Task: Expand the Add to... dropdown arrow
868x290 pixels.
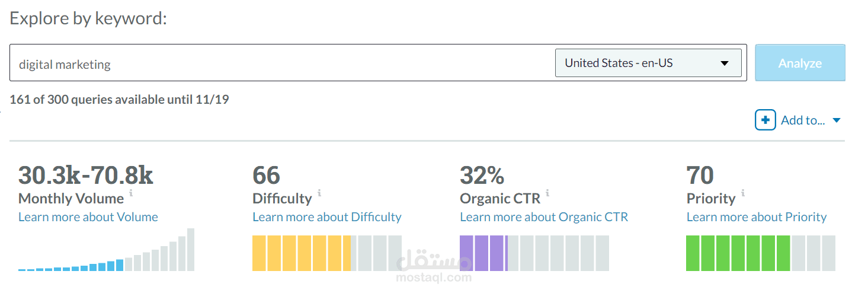Action: pyautogui.click(x=837, y=120)
